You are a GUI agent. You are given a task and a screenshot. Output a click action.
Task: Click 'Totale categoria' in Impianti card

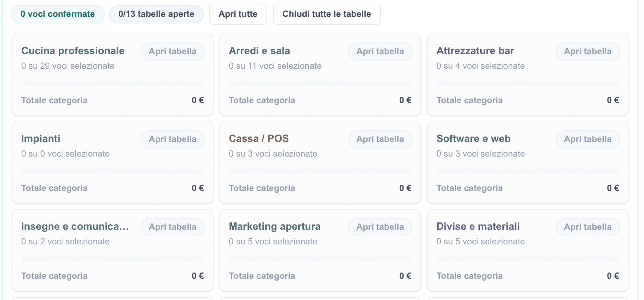click(x=54, y=188)
